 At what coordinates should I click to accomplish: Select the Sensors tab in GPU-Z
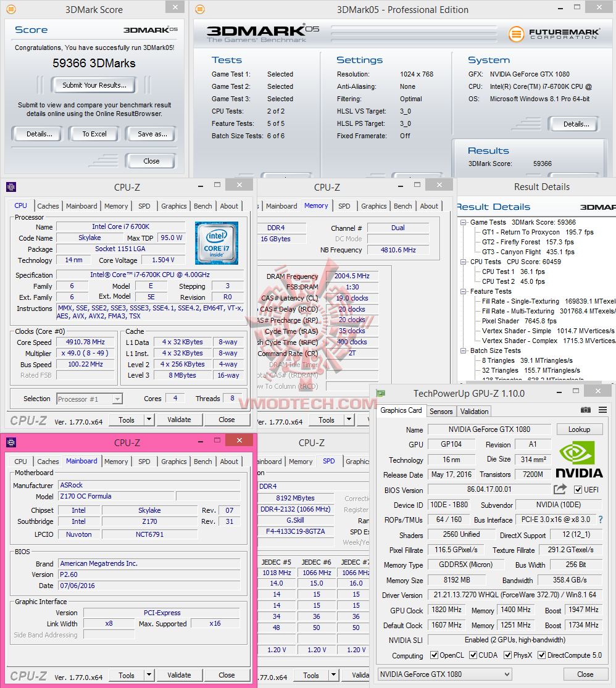click(441, 411)
